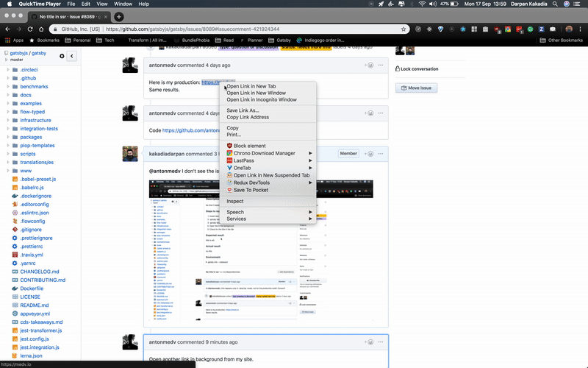Click the site lock icon in address bar
Image resolution: width=588 pixels, height=368 pixels.
55,29
